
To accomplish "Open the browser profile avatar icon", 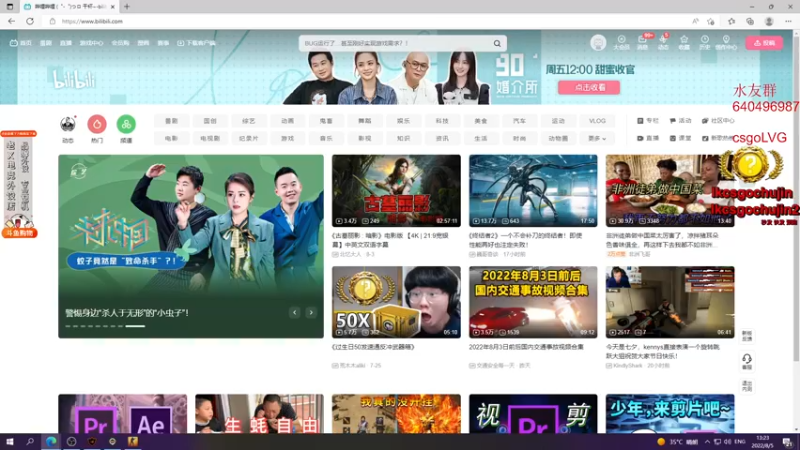I will [x=769, y=21].
